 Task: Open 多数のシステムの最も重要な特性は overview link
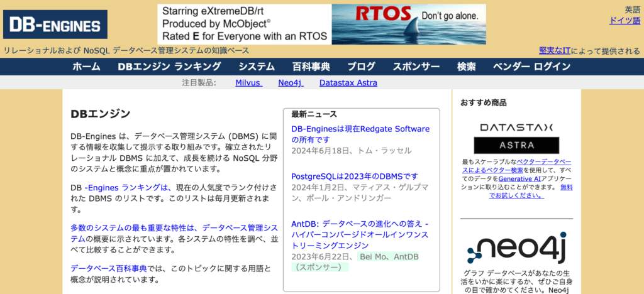coord(174,233)
